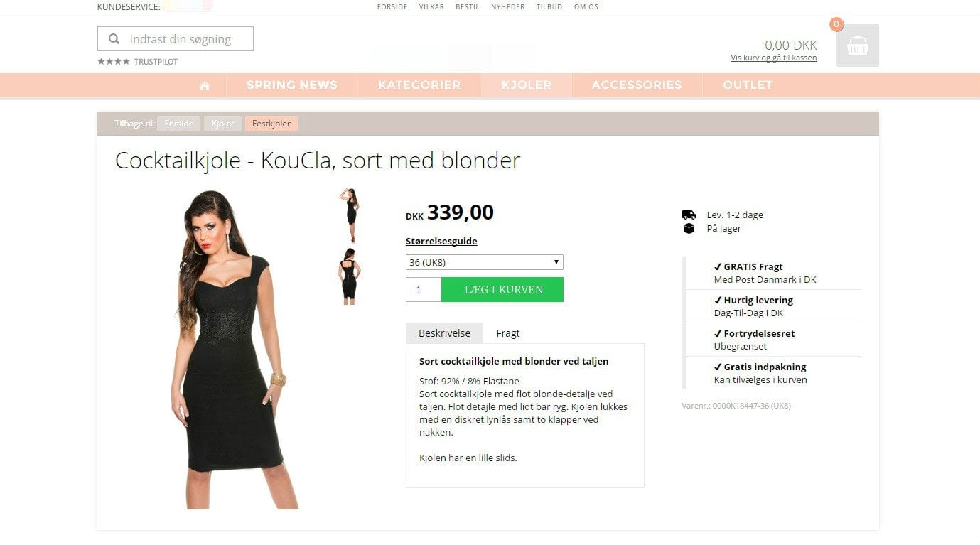980x545 pixels.
Task: Select the Beskrivelse tab
Action: coord(444,333)
